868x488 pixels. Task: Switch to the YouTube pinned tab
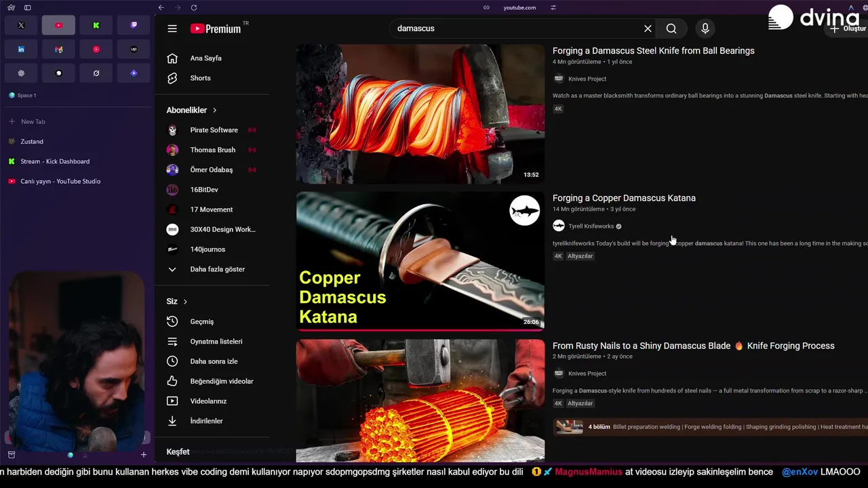point(58,25)
